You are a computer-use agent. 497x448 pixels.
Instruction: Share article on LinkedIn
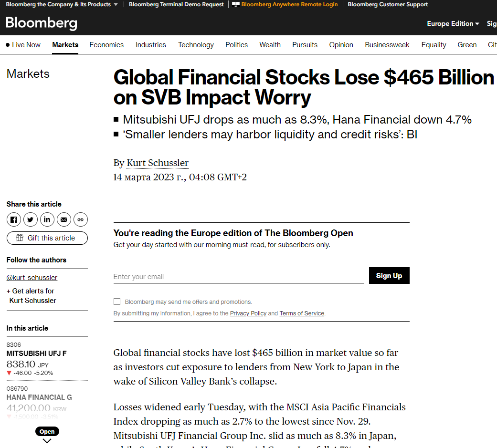(47, 219)
